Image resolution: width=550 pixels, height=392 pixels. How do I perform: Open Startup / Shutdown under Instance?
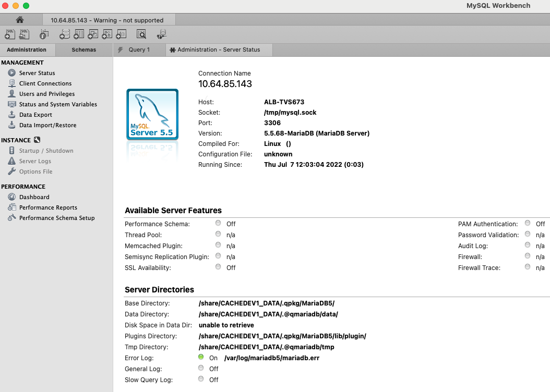tap(46, 151)
